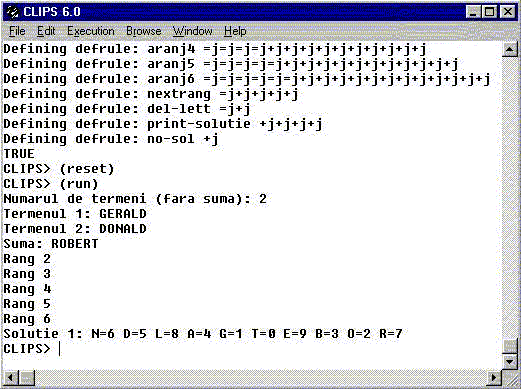
Task: Click the 'CLIPS 6.0' title bar text
Action: click(52, 12)
